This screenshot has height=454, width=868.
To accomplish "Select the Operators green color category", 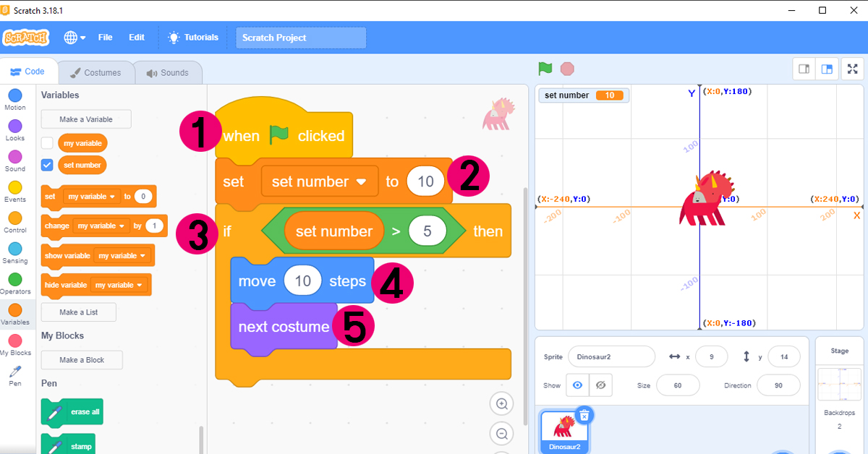I will tap(14, 283).
